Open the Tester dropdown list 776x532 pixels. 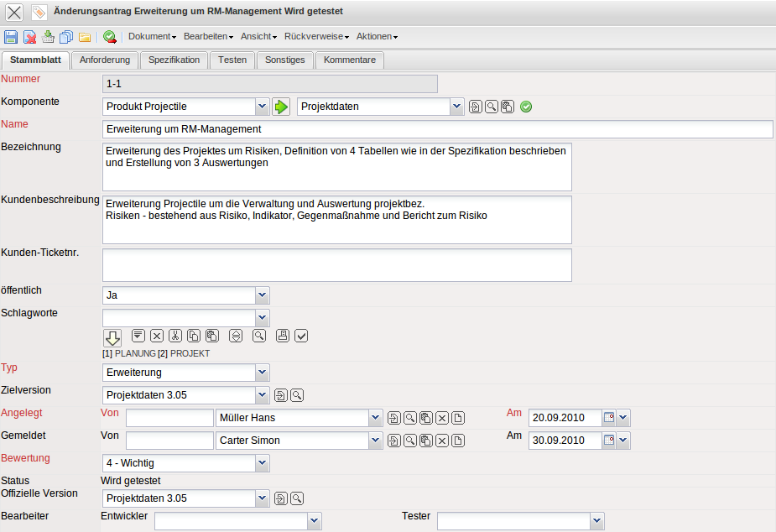(x=596, y=521)
